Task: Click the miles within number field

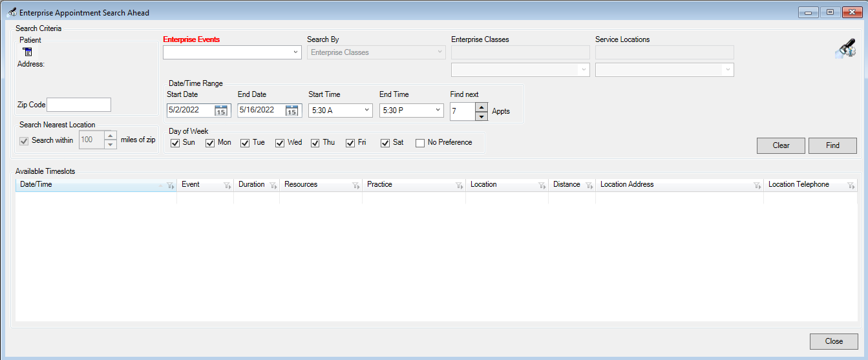Action: tap(92, 140)
